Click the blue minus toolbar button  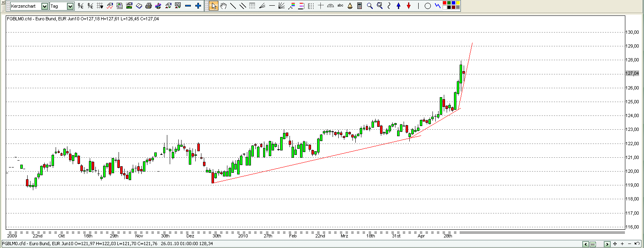click(188, 6)
